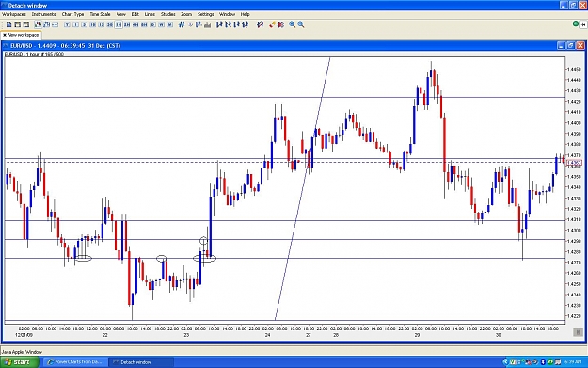Open the Windows start button
588x368 pixels.
click(x=20, y=362)
